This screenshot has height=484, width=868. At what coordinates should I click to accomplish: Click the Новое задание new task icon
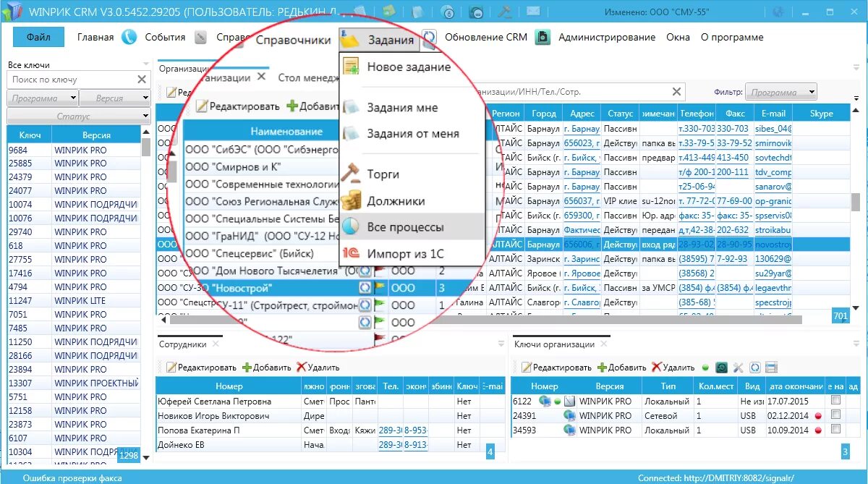pos(351,67)
